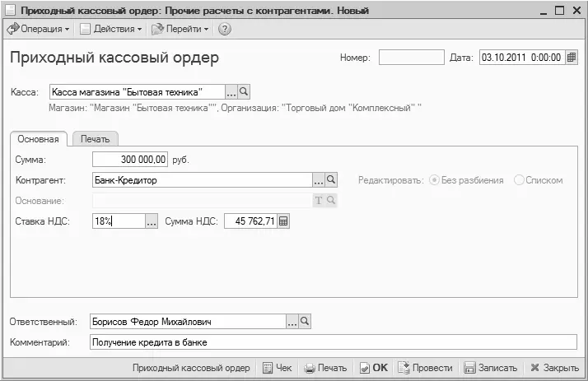
Task: Maximize the window
Action: pyautogui.click(x=559, y=11)
